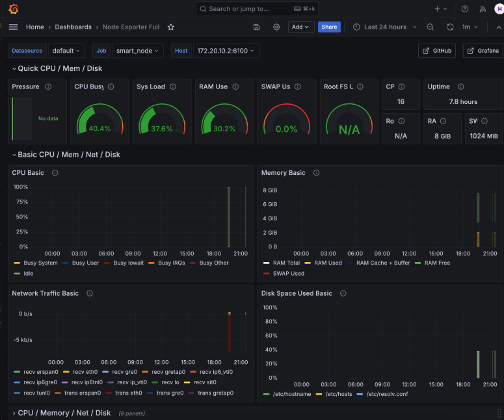This screenshot has width=504, height=420.
Task: Show info for the Pressure panel
Action: coord(48,86)
